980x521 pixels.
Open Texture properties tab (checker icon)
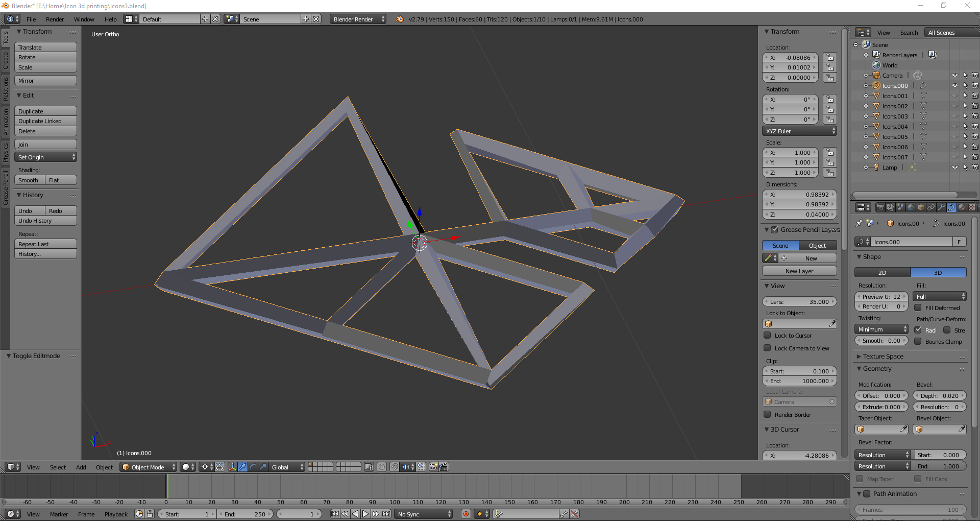pyautogui.click(x=972, y=207)
